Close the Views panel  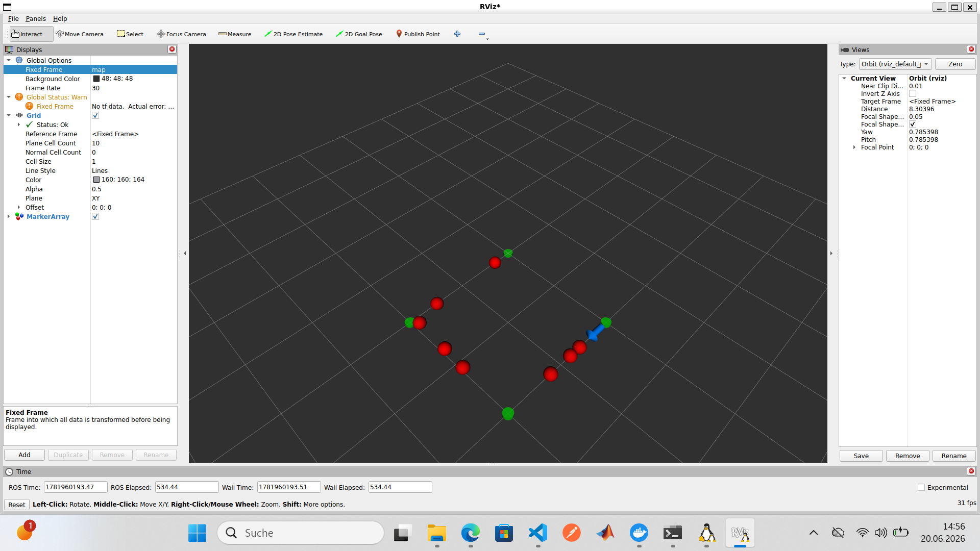[971, 49]
